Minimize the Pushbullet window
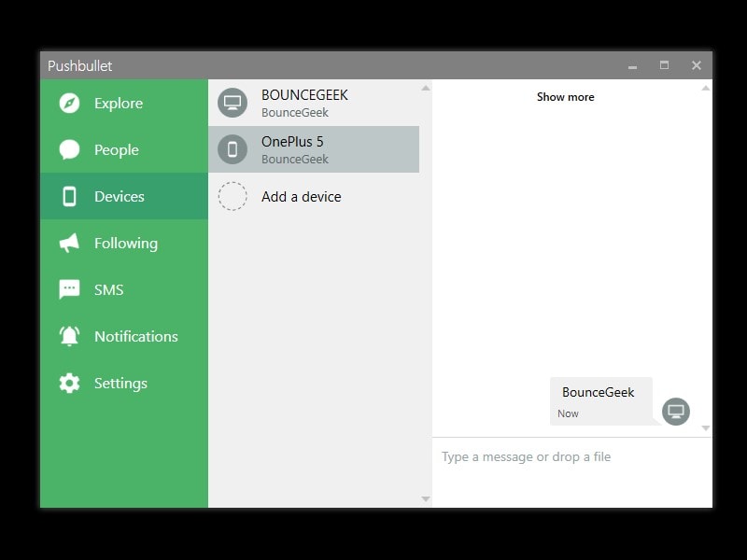 (633, 65)
